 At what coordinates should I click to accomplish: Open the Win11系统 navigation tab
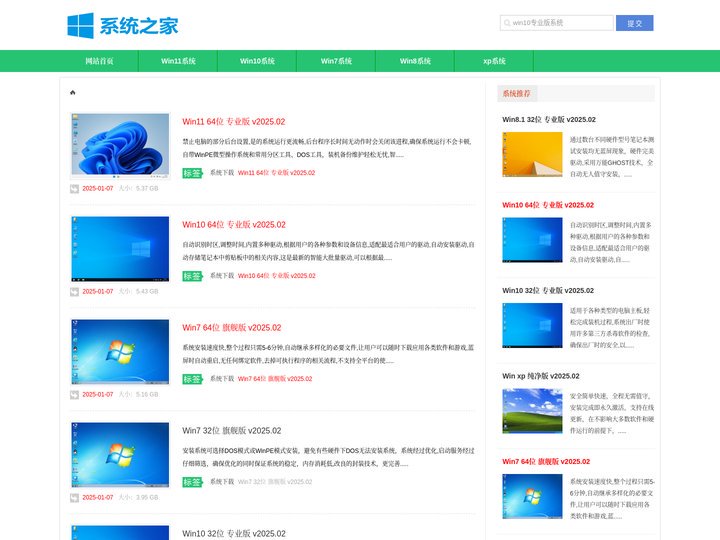click(178, 61)
